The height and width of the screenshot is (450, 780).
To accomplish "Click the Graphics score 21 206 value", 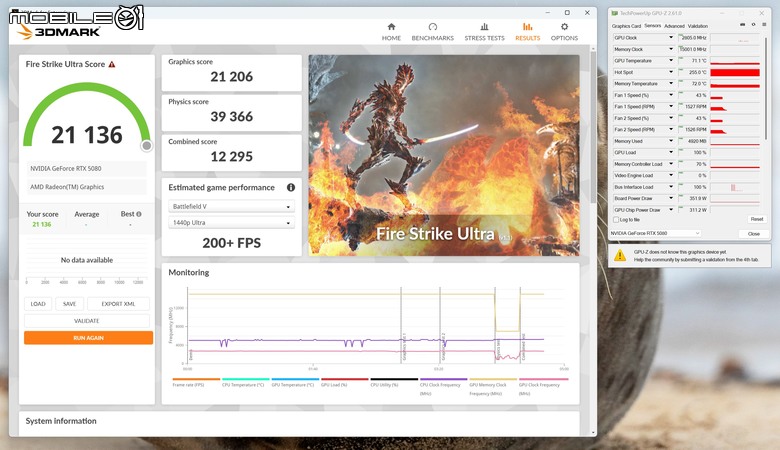I will (x=231, y=77).
